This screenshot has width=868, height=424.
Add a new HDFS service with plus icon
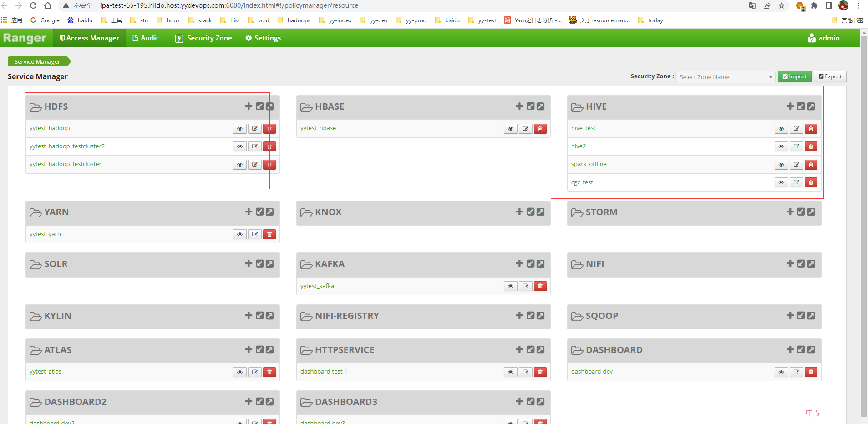pyautogui.click(x=249, y=106)
